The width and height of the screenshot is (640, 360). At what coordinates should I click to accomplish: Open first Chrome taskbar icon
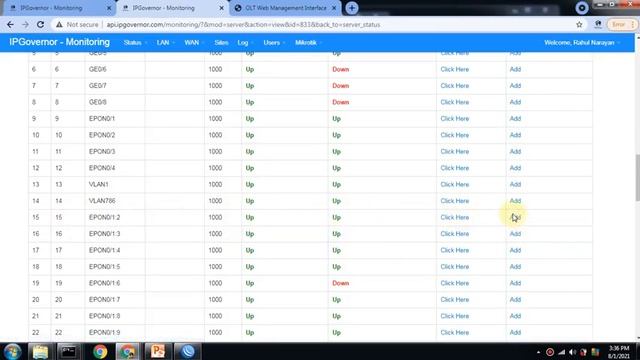click(100, 351)
